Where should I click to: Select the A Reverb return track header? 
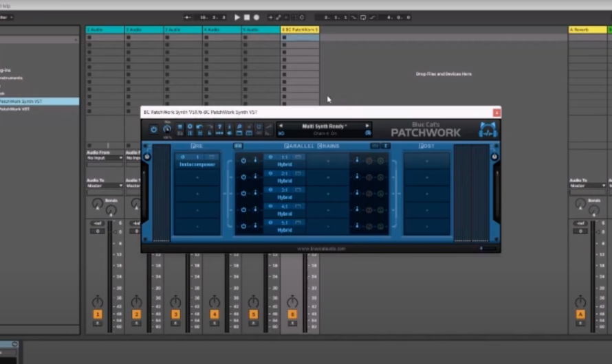[587, 30]
